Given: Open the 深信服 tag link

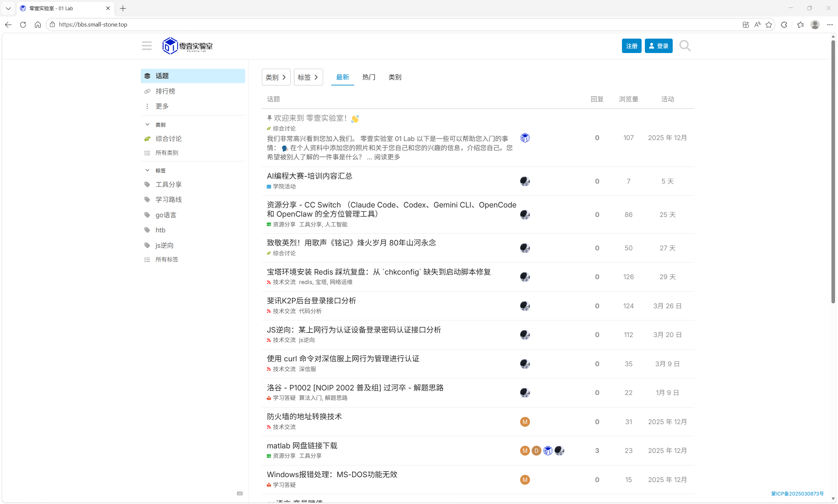Looking at the screenshot, I should [307, 369].
